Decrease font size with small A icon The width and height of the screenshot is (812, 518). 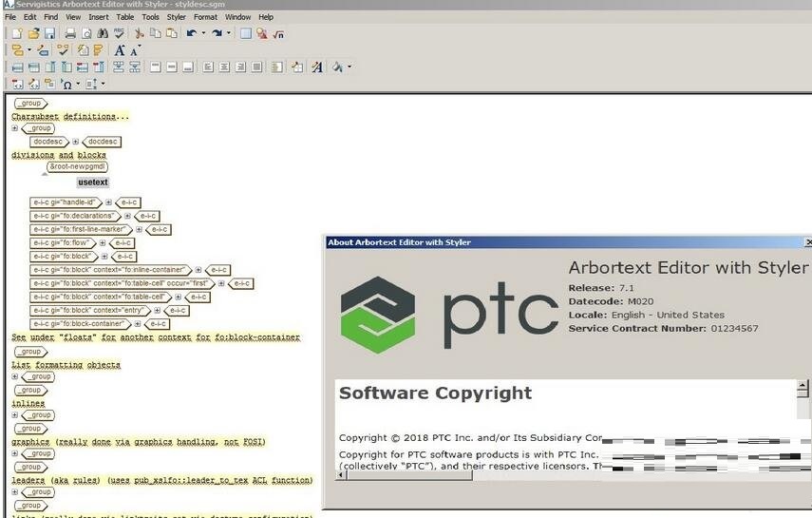[135, 50]
